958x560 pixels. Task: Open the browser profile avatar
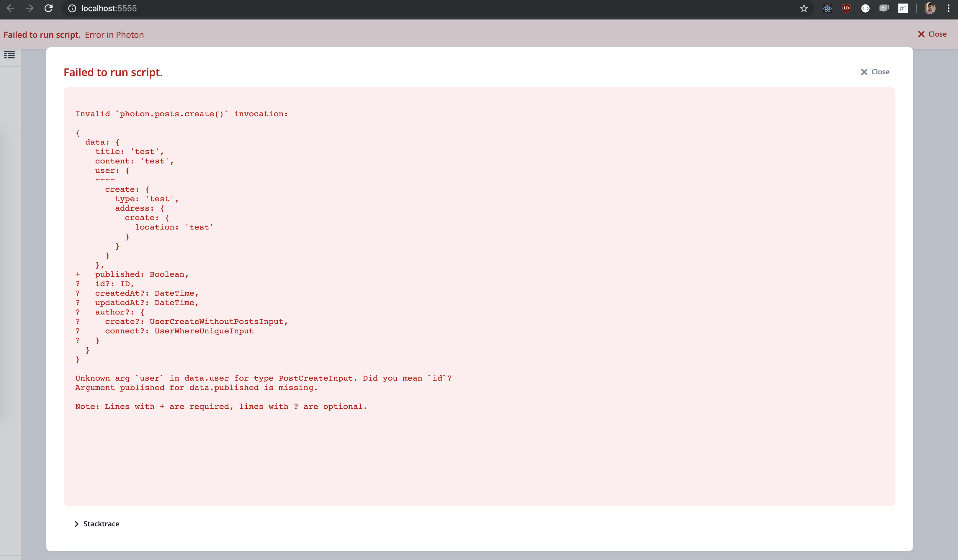(x=930, y=8)
